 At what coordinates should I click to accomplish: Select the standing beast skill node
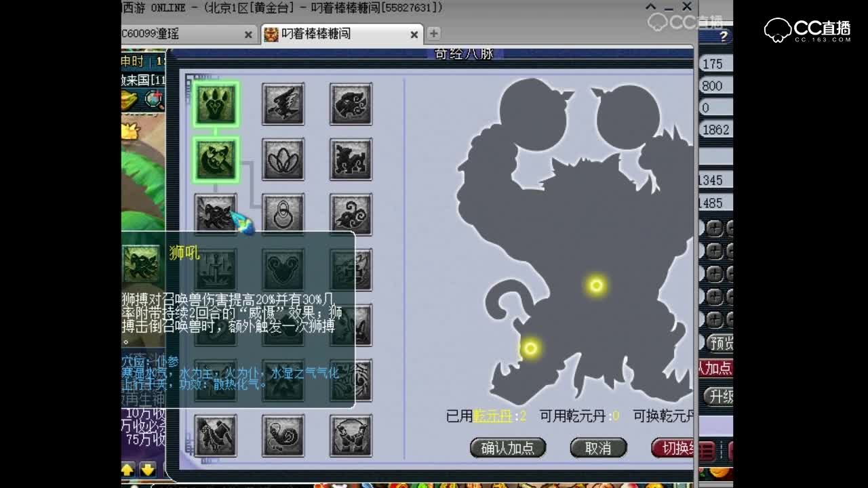click(351, 159)
